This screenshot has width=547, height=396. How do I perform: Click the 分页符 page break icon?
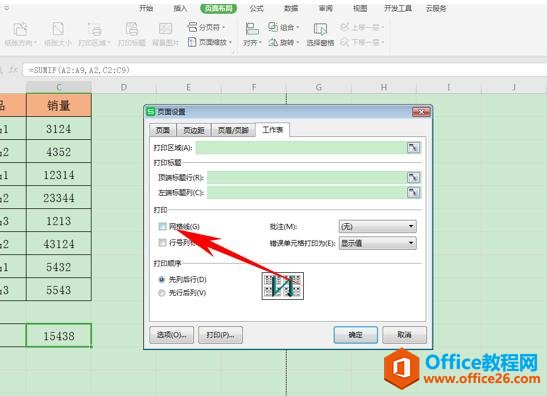[192, 27]
